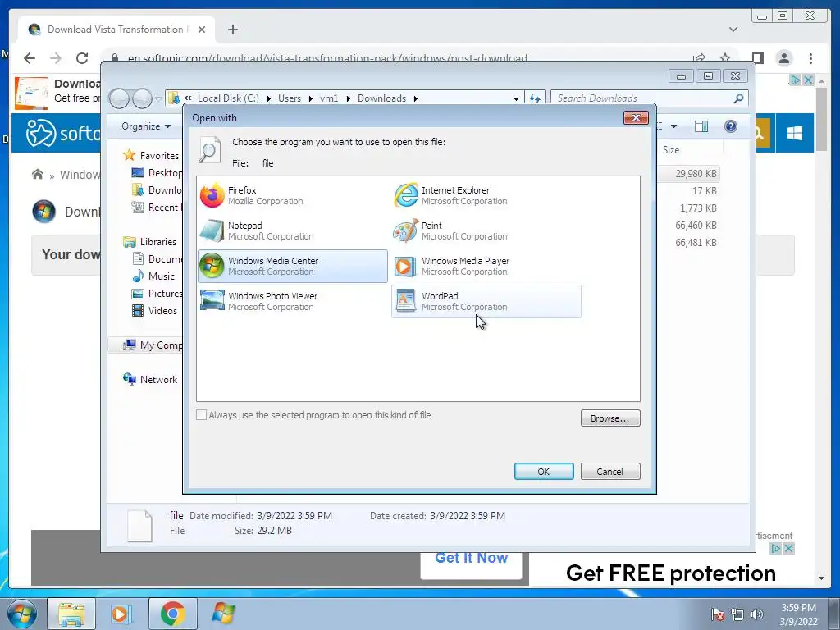
Task: Open Chrome profile avatar
Action: tap(783, 58)
